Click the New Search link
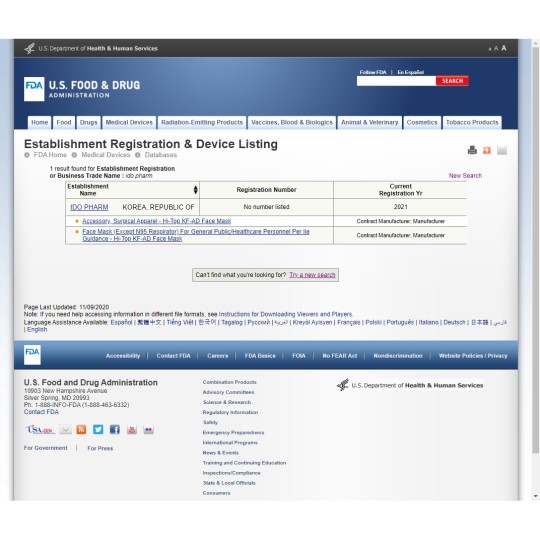 click(x=465, y=176)
